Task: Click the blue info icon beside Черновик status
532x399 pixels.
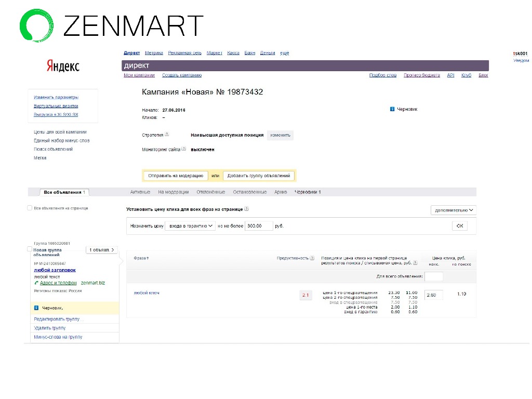Action: 392,109
